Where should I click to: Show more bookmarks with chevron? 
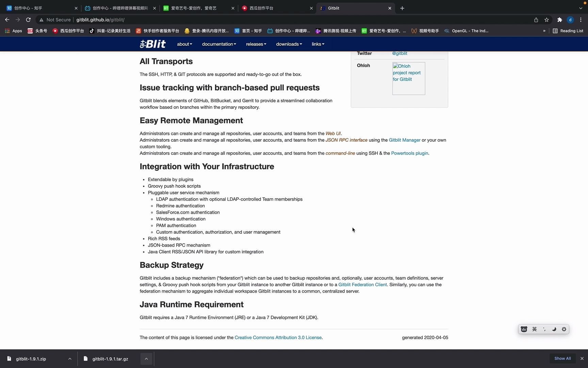point(544,31)
